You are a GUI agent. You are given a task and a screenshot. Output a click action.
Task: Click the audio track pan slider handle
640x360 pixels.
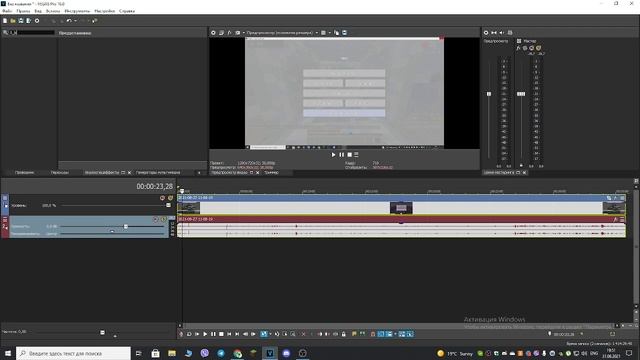pyautogui.click(x=112, y=231)
